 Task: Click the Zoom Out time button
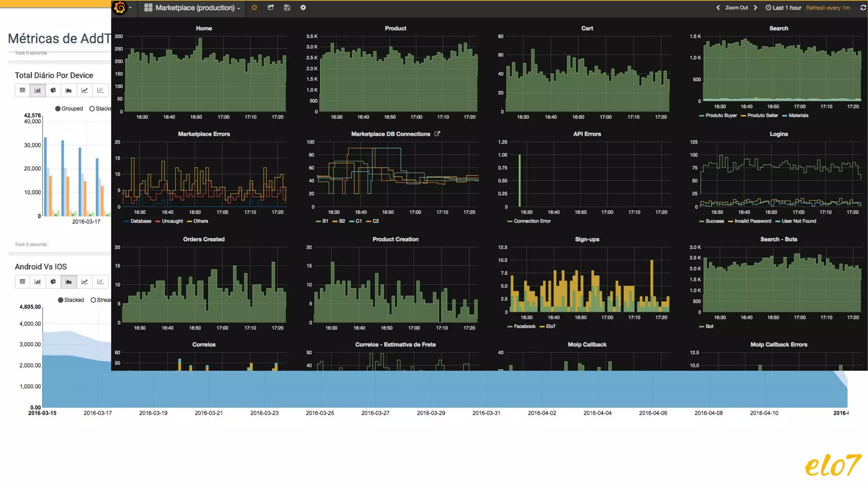point(736,8)
